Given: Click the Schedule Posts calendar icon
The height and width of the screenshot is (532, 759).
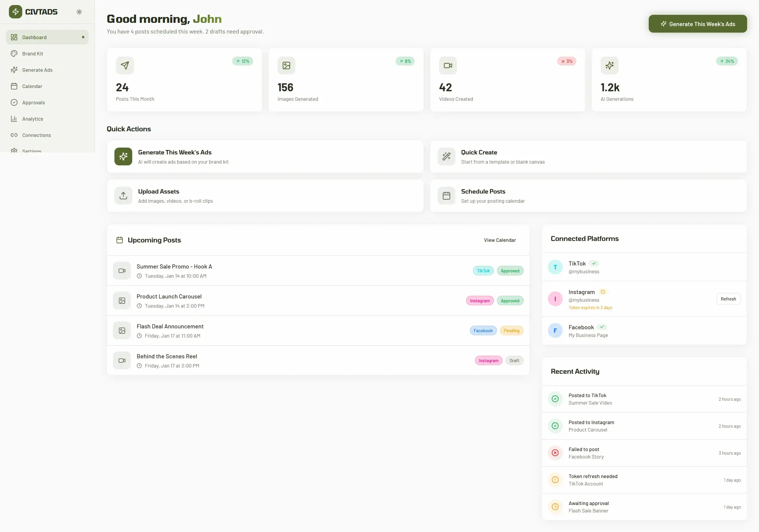Looking at the screenshot, I should click(x=446, y=195).
